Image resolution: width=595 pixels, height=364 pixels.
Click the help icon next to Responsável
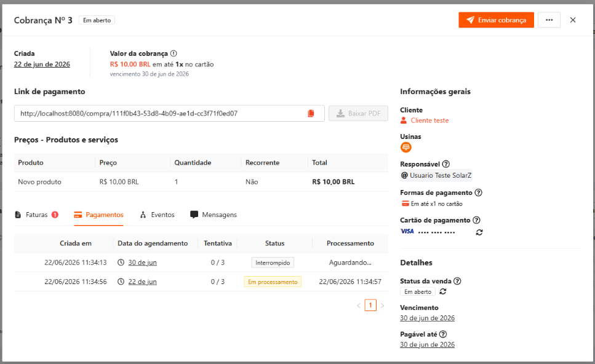pos(446,164)
